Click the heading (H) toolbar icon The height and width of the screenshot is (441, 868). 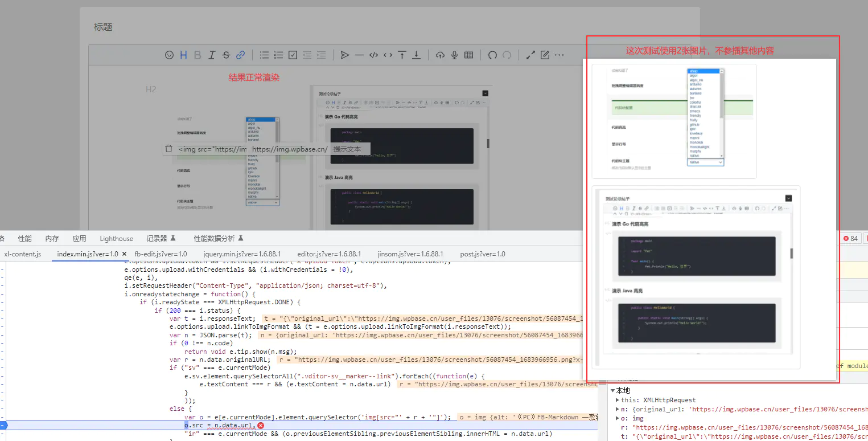(183, 55)
